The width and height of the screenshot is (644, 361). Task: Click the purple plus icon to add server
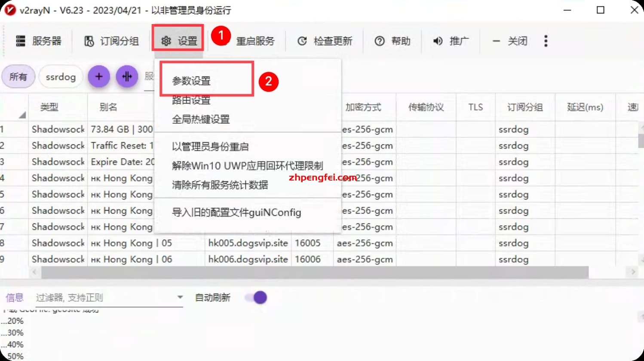click(x=98, y=76)
